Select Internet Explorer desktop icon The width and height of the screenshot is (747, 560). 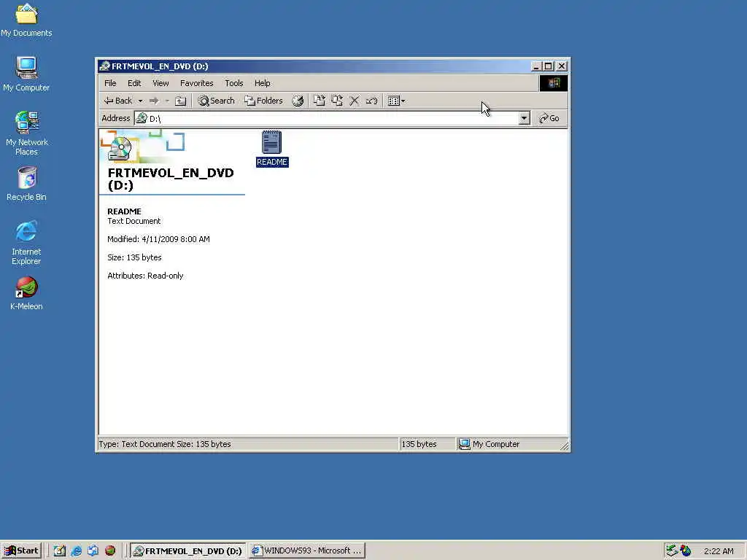click(26, 242)
